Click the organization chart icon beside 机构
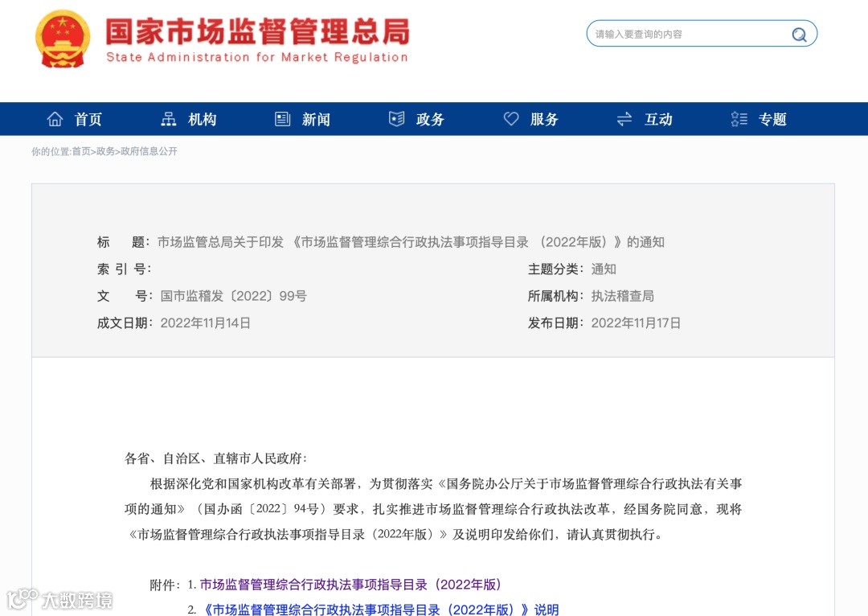 [x=168, y=119]
